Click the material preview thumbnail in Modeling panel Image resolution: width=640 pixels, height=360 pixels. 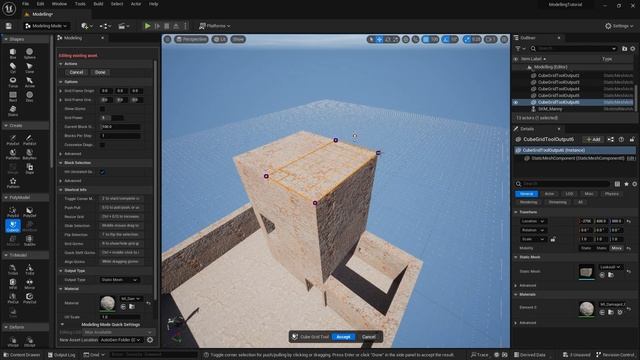108,304
